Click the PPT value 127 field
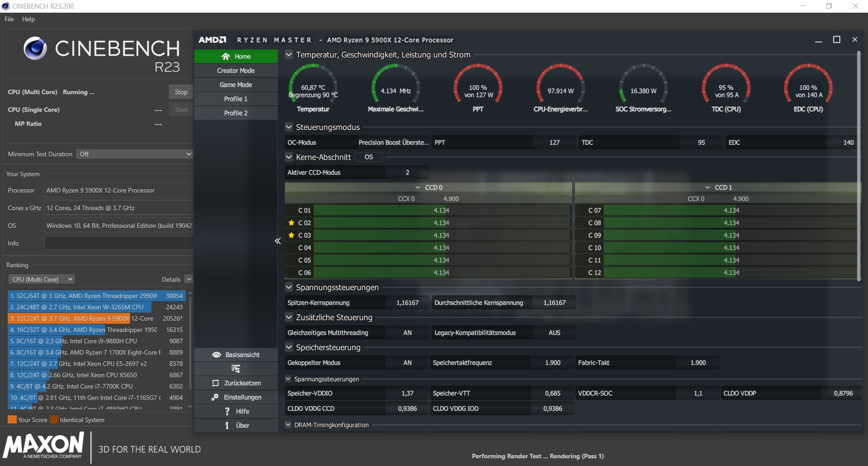868x466 pixels. (555, 142)
